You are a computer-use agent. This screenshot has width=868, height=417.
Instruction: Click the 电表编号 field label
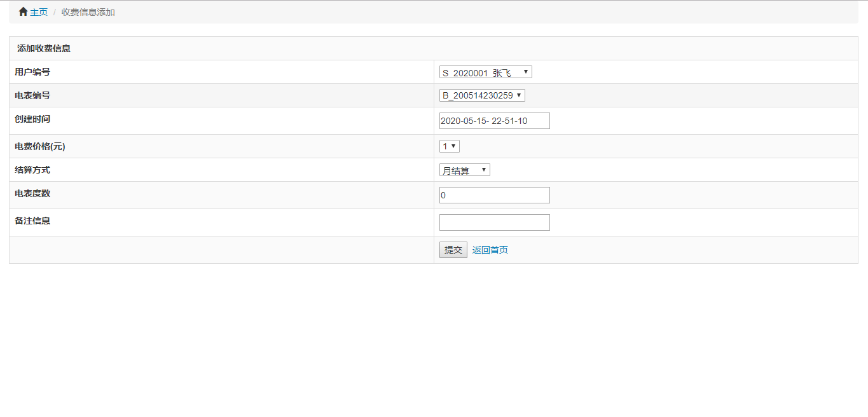point(32,95)
